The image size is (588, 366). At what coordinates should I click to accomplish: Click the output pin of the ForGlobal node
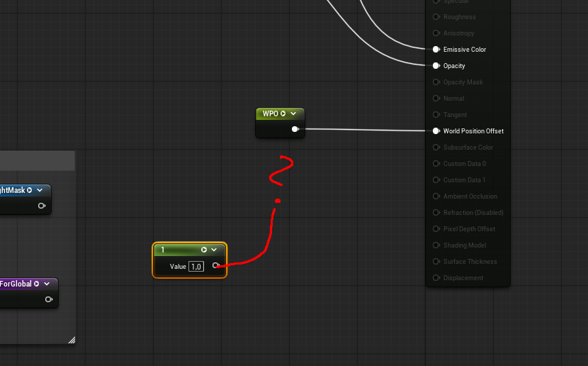tap(49, 299)
